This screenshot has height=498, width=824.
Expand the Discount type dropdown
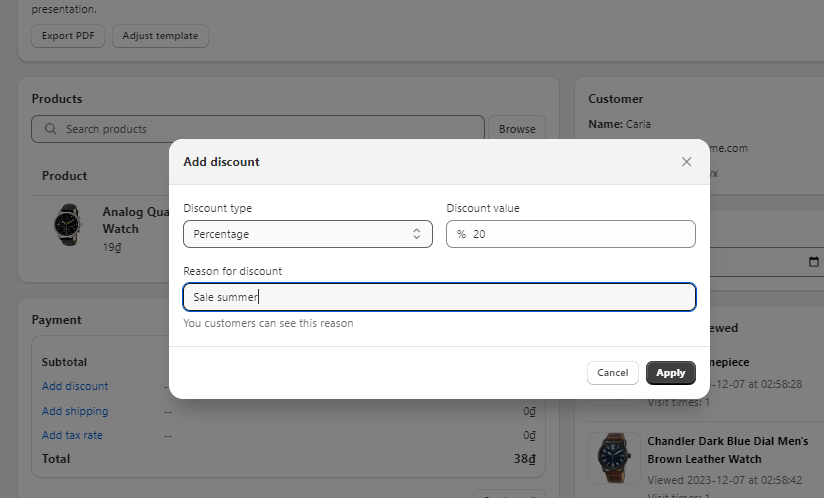[x=307, y=234]
